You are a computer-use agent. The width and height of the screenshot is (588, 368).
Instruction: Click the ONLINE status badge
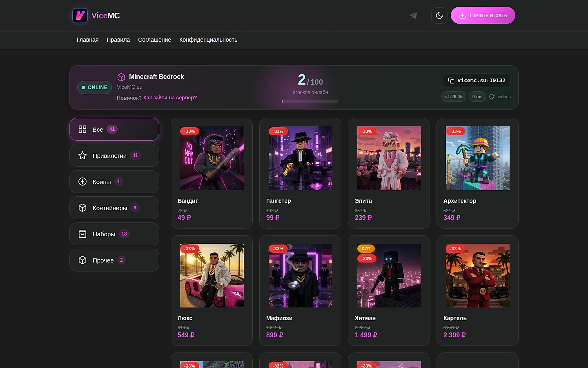coord(94,88)
